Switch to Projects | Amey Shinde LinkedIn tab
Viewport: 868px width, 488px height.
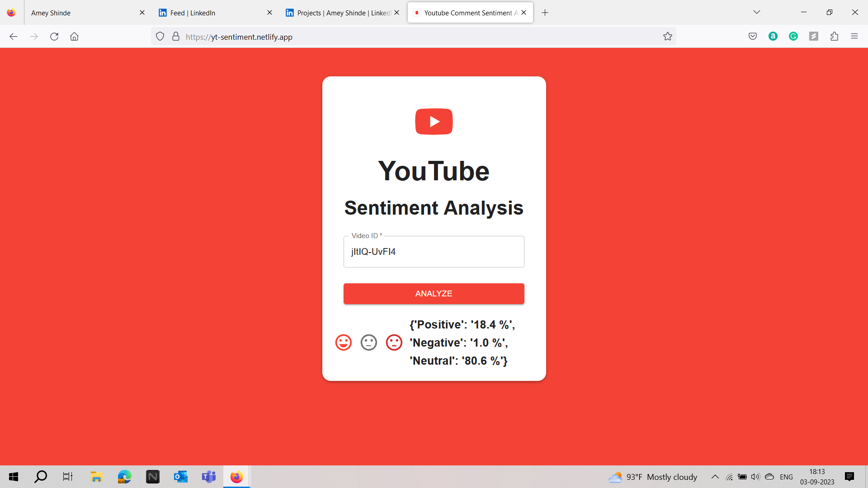342,13
